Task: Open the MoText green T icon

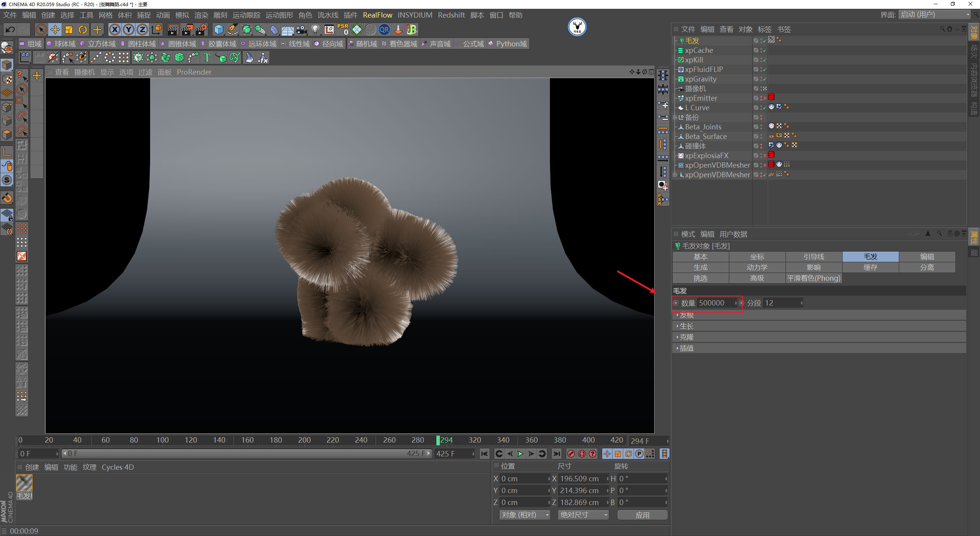Action: (207, 58)
